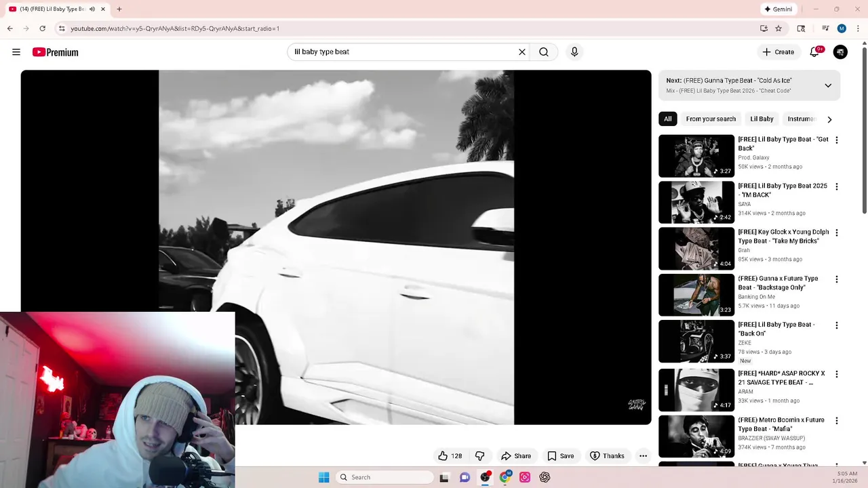Open taskbar clock showing 5:05 AM
Viewport: 868px width, 488px height.
point(846,477)
